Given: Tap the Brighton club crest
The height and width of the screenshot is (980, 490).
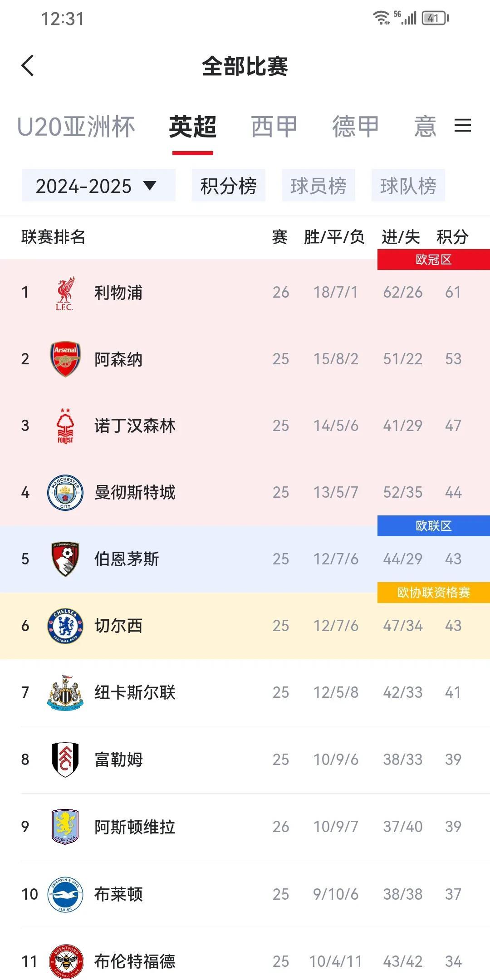Looking at the screenshot, I should coord(65,894).
